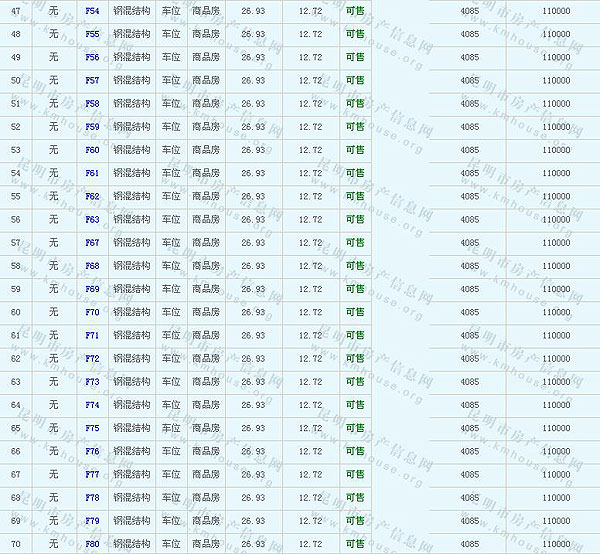Select the F67 unit link

point(92,243)
